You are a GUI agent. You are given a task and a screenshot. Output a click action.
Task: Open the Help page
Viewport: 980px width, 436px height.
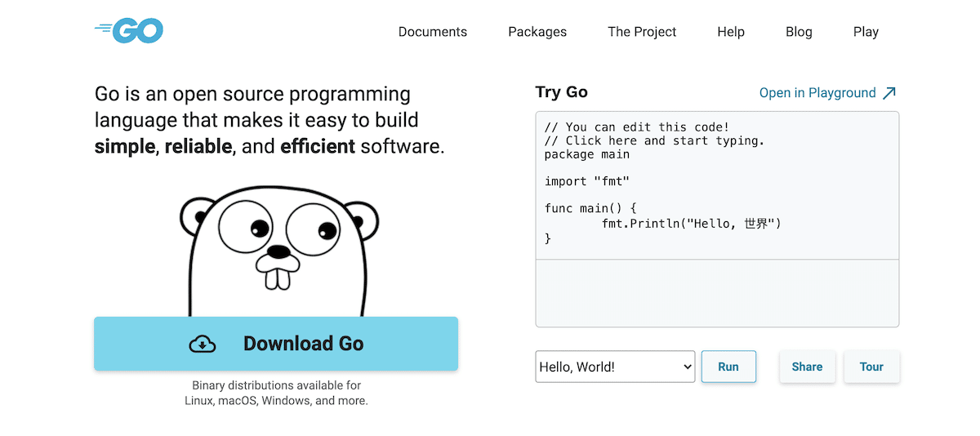[x=731, y=32]
